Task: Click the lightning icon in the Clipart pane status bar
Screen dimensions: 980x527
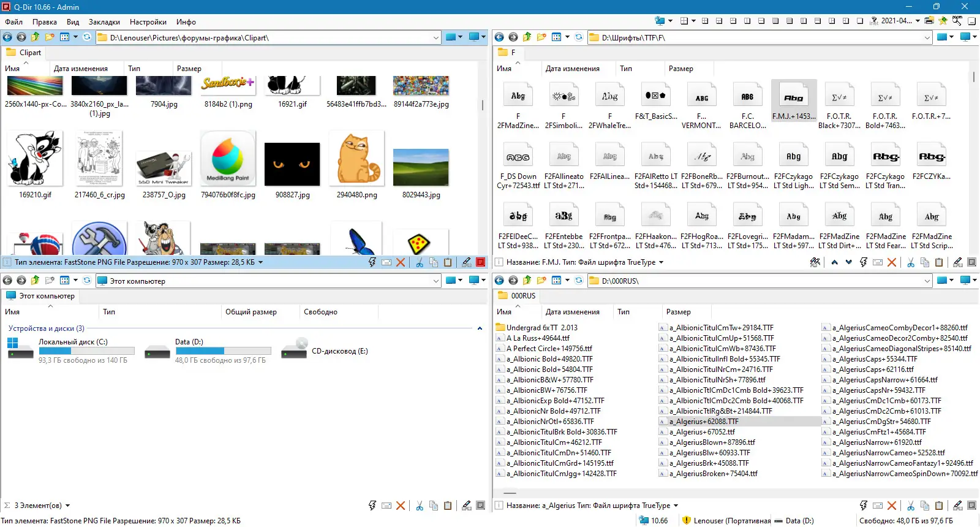Action: 372,262
